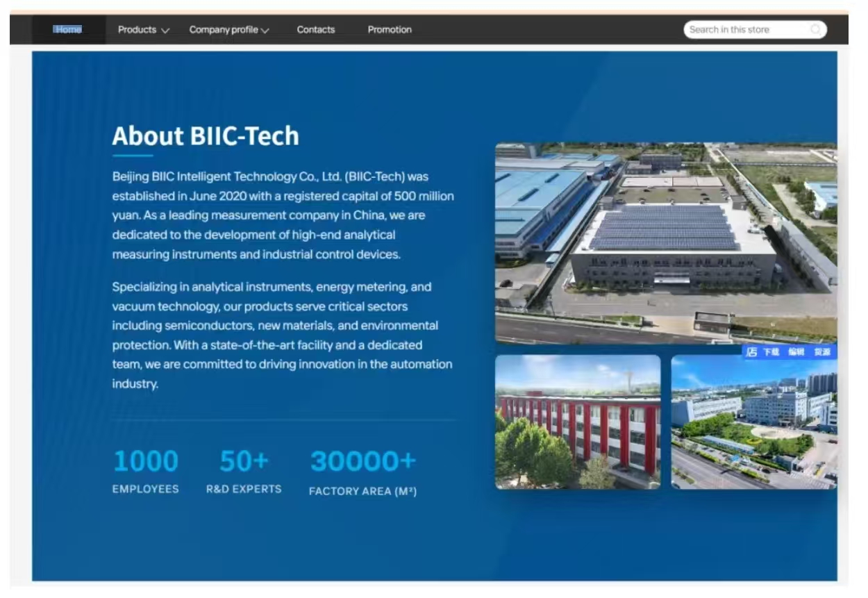Screen dimensions: 868x598
Task: Expand the Company profile chevron
Action: click(x=265, y=31)
